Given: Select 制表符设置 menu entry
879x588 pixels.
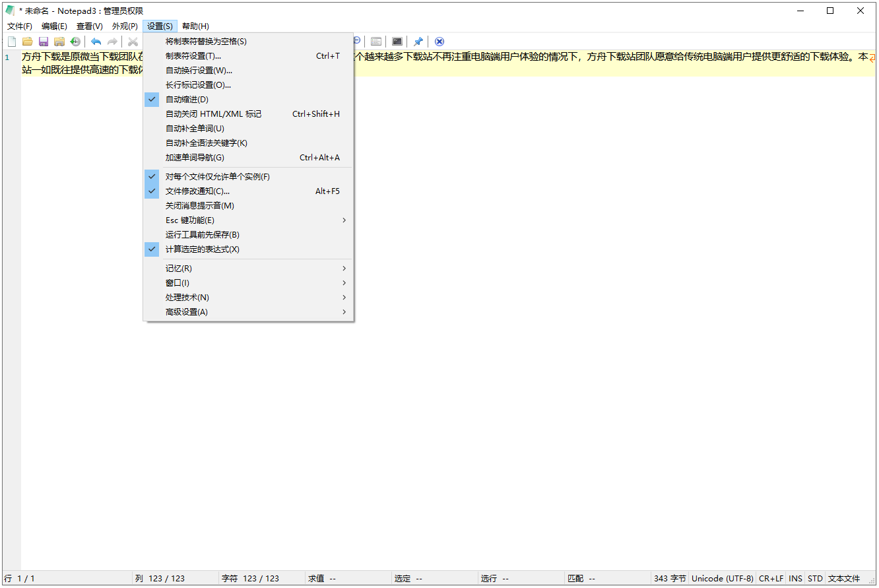Looking at the screenshot, I should click(193, 56).
